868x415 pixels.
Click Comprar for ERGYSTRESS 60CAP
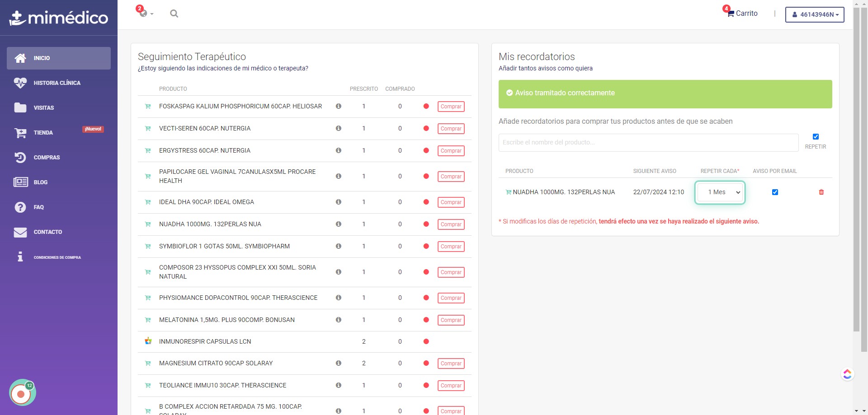[x=451, y=151]
